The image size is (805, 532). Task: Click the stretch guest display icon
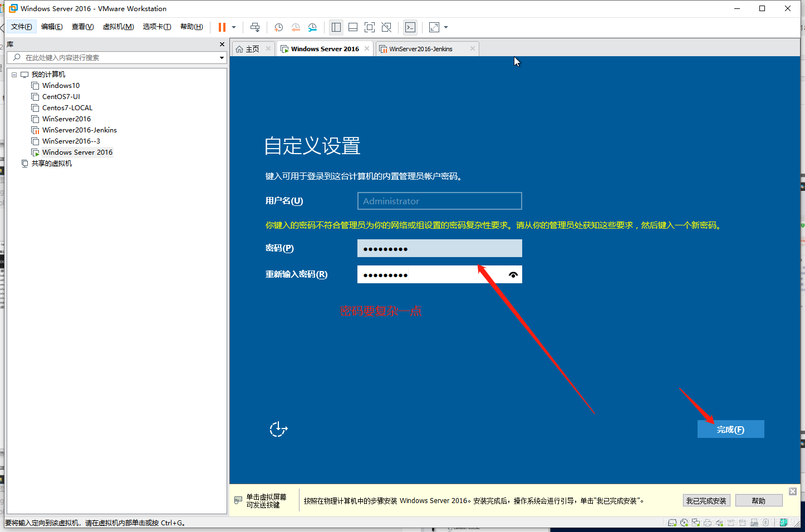point(434,27)
